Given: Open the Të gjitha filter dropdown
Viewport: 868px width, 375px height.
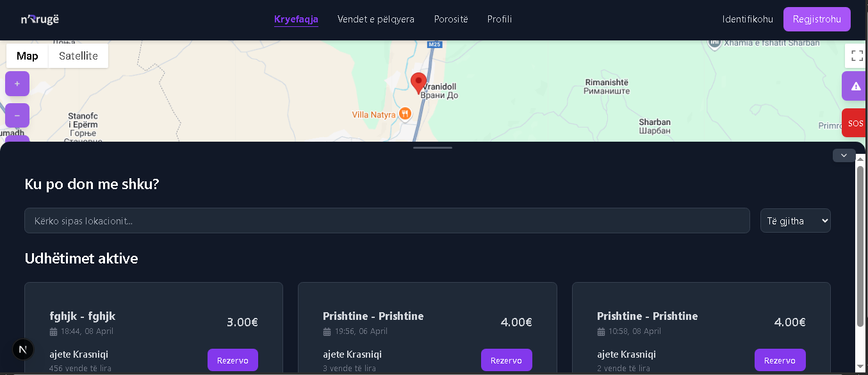Looking at the screenshot, I should (795, 221).
